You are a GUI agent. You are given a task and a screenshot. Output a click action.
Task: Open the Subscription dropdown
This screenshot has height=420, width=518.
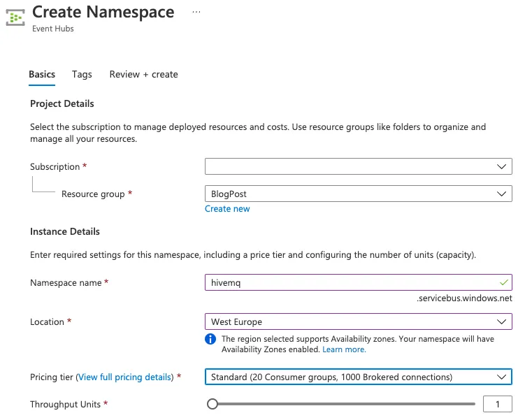point(359,166)
